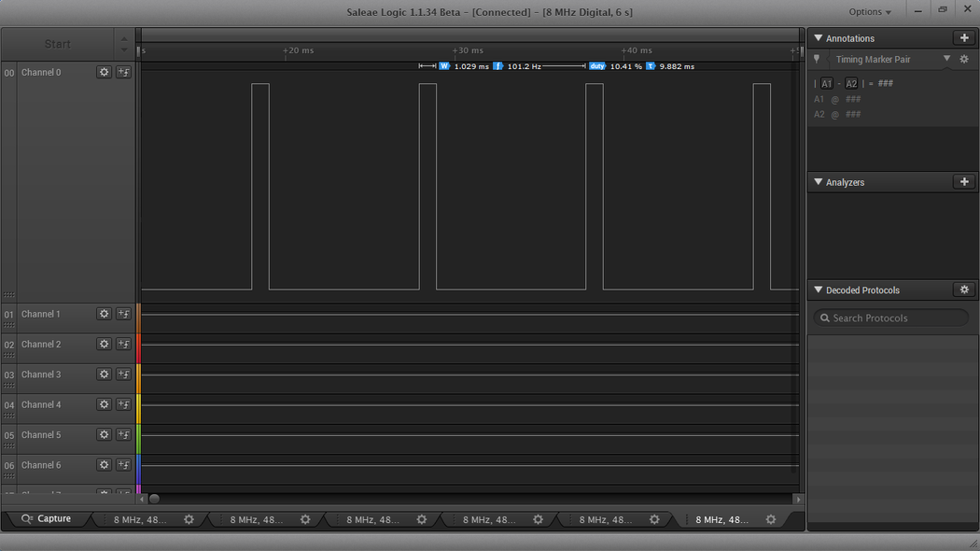Open Channel 3 settings gear

[x=104, y=374]
